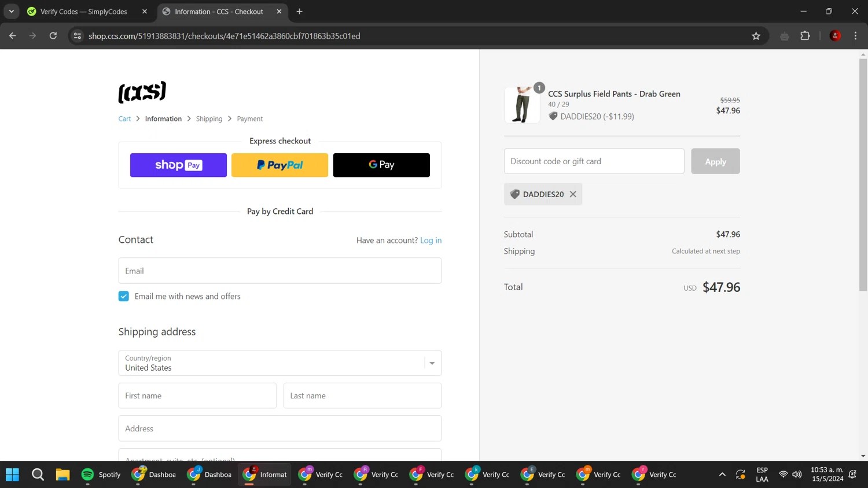This screenshot has width=868, height=488.
Task: Click the "Express checkout" heading
Action: tap(280, 141)
